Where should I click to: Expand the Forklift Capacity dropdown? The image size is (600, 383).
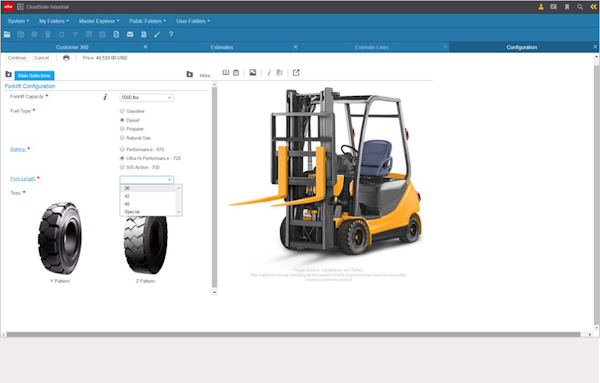pos(147,98)
